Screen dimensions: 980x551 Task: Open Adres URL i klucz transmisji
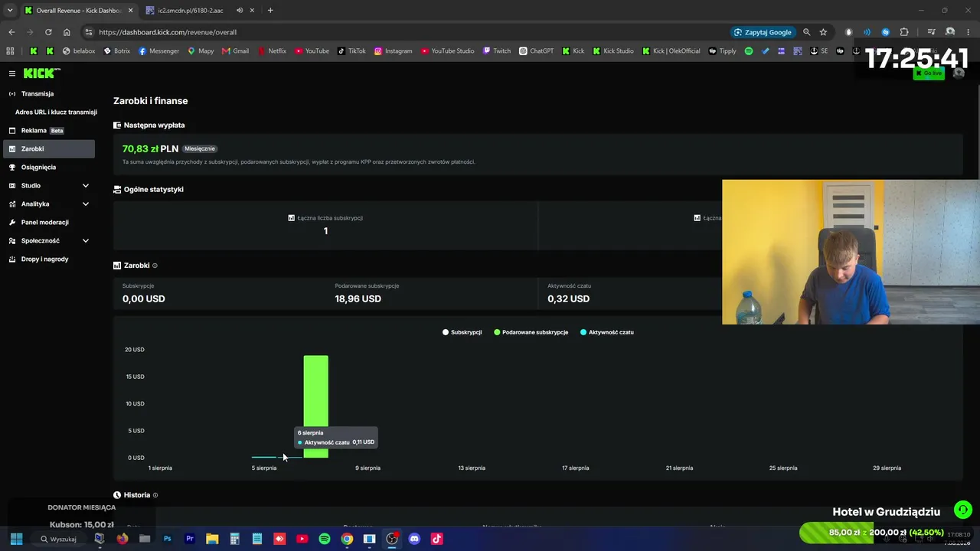[56, 112]
